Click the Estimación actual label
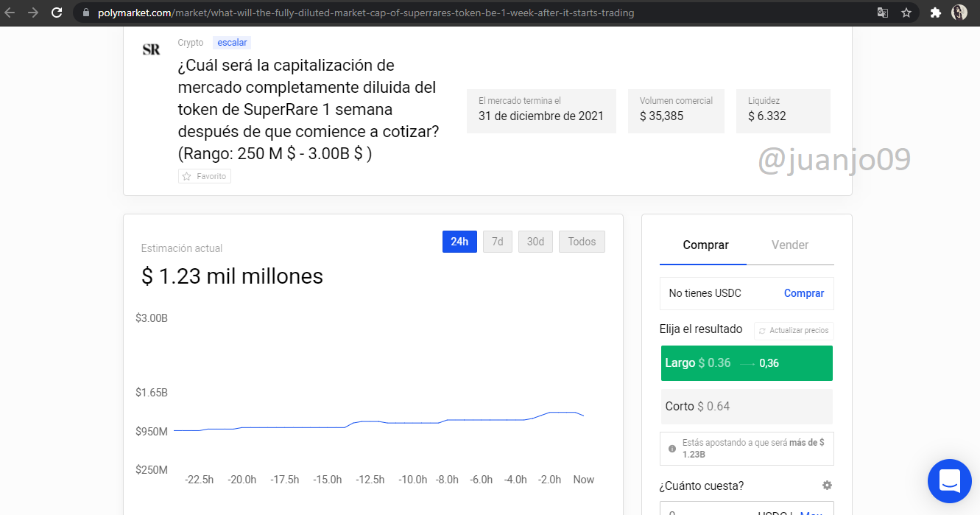The width and height of the screenshot is (980, 515). pyautogui.click(x=182, y=248)
